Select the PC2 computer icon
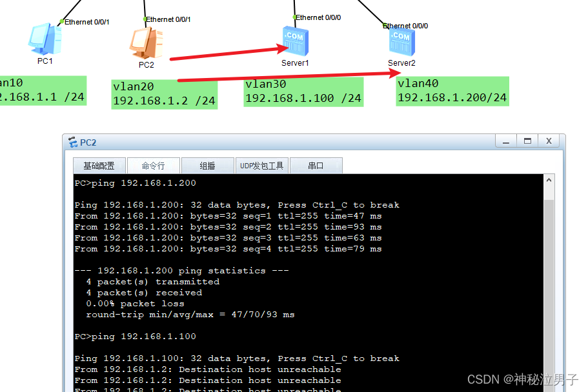588x392 pixels. coord(147,43)
